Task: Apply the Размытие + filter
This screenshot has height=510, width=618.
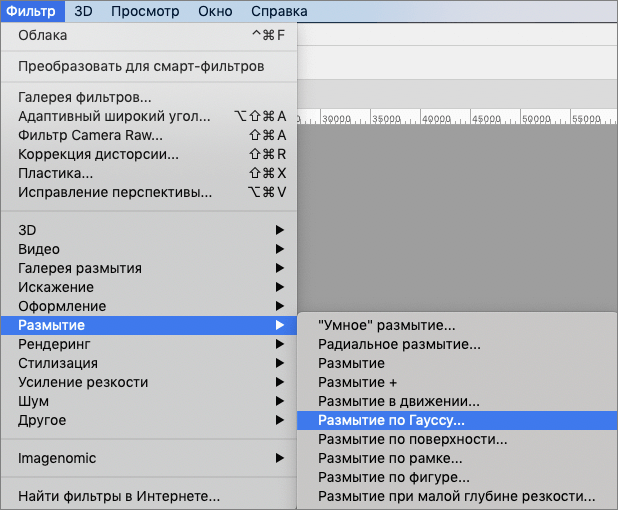Action: (457, 382)
